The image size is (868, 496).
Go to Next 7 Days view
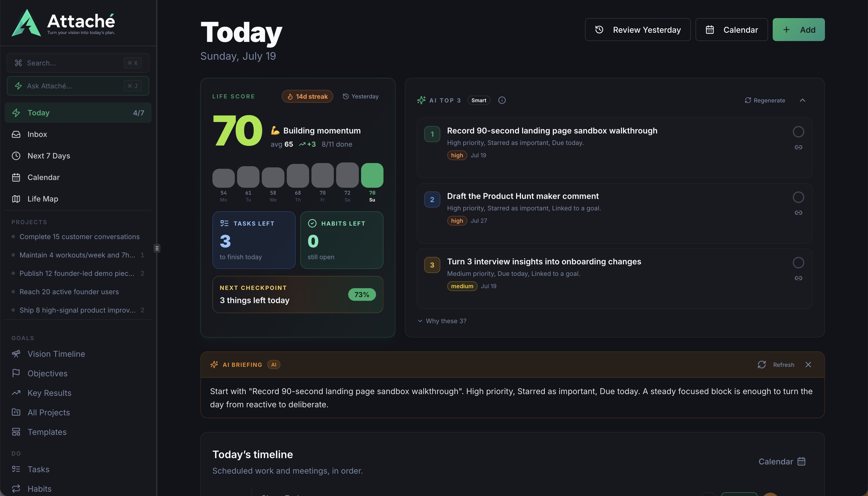click(78, 156)
